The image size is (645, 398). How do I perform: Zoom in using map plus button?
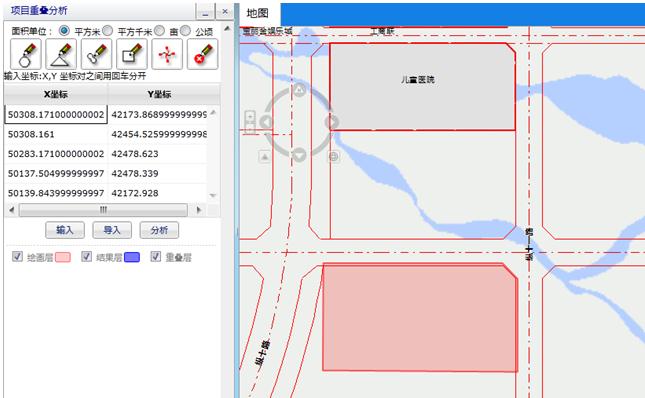tap(250, 116)
